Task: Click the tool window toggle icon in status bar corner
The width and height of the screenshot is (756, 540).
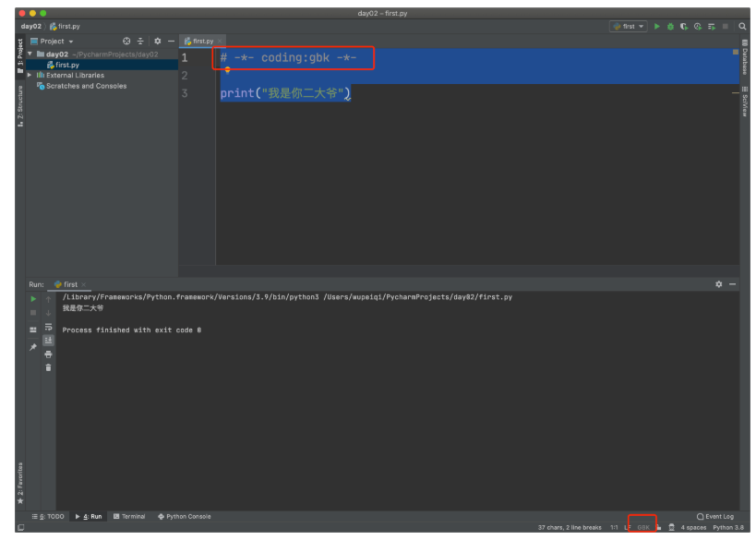Action: click(x=20, y=527)
